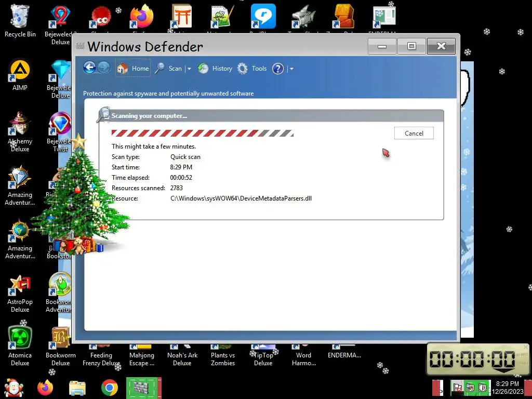Select the Bejeweled Twist shortcut
Screen dimensions: 532x399
tap(60, 131)
